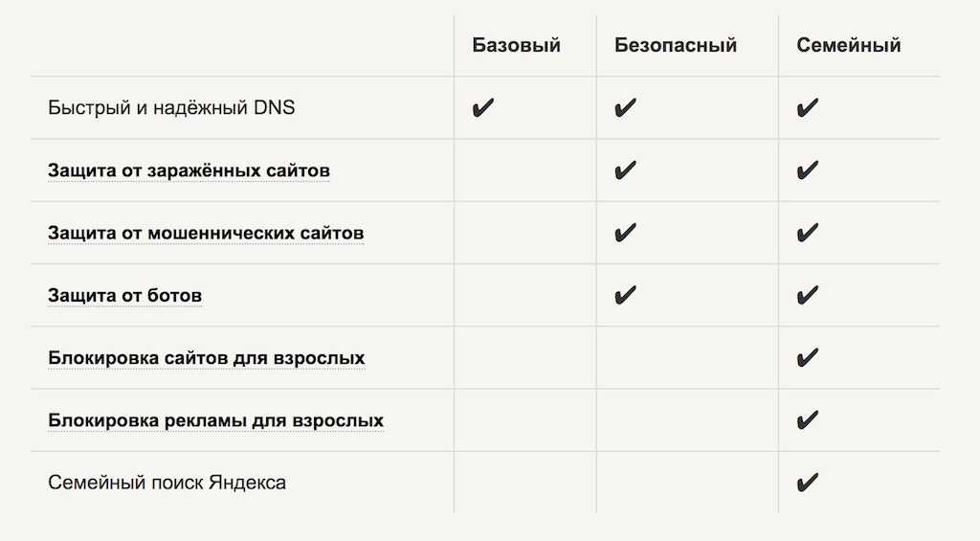
Task: Select the Базовый column header
Action: (x=516, y=45)
